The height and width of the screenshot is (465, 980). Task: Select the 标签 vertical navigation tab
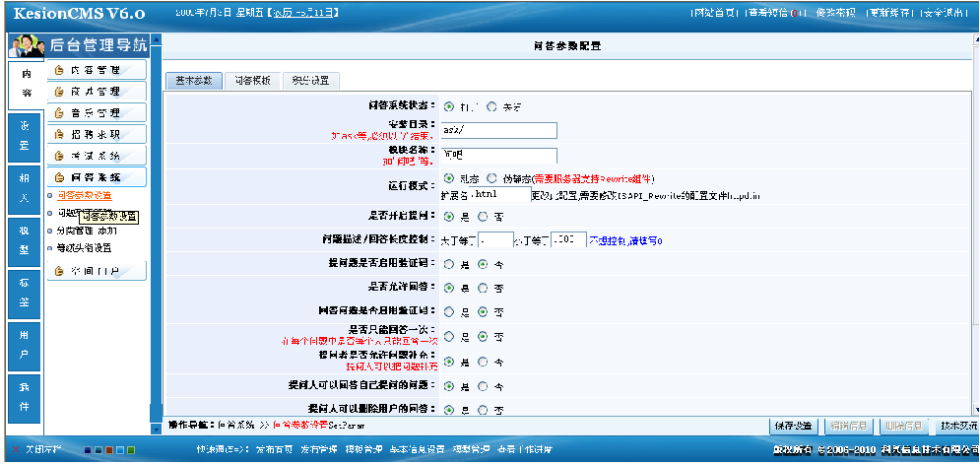pyautogui.click(x=26, y=294)
